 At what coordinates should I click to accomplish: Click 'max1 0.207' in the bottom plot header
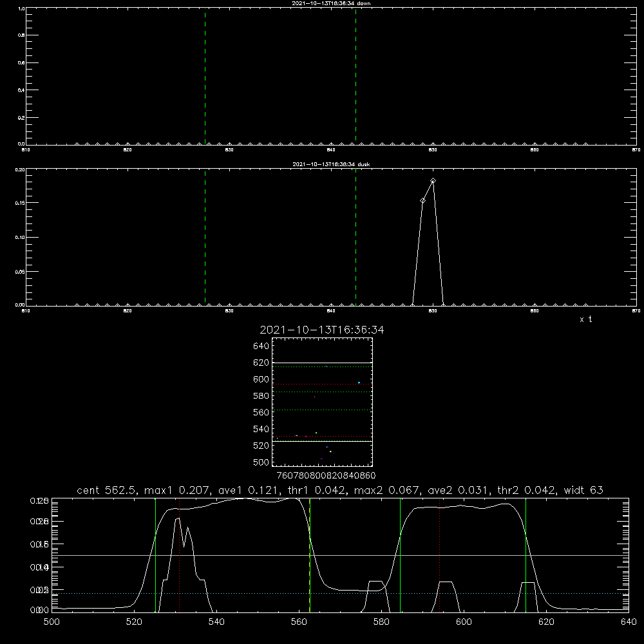[x=178, y=490]
